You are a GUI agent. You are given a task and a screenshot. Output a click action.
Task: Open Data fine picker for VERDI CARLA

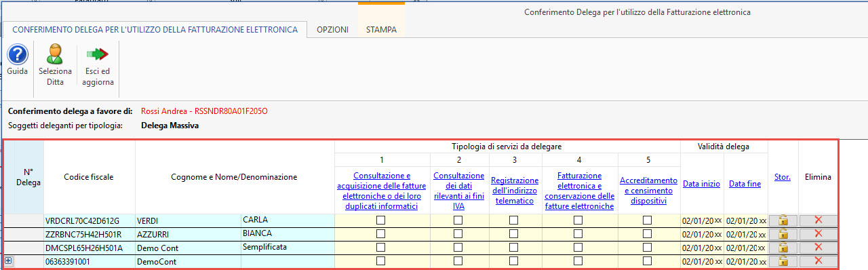[746, 220]
